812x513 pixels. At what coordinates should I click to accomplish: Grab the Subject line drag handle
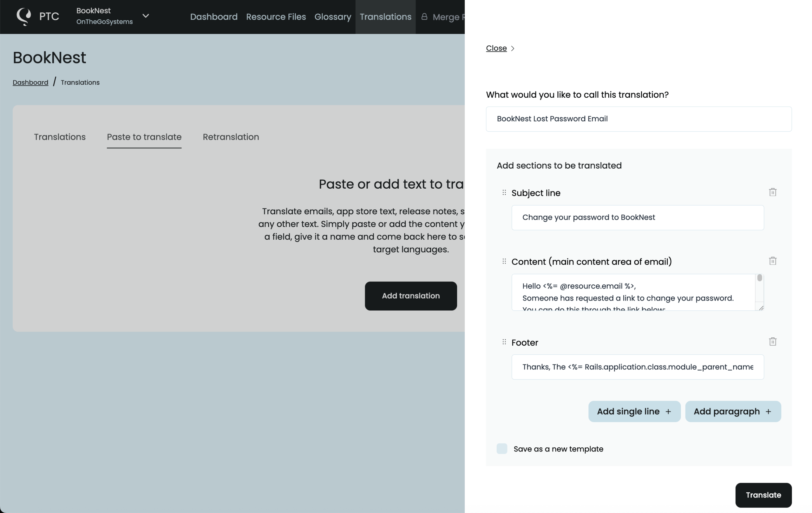coord(504,192)
